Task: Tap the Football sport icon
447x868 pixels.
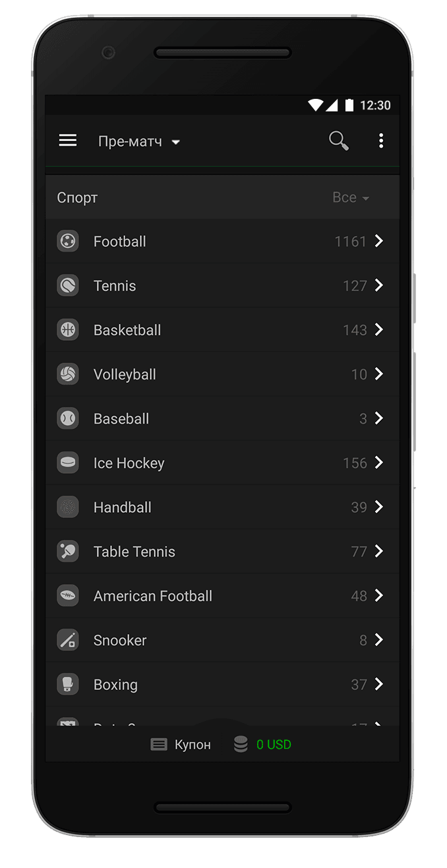Action: (x=68, y=241)
